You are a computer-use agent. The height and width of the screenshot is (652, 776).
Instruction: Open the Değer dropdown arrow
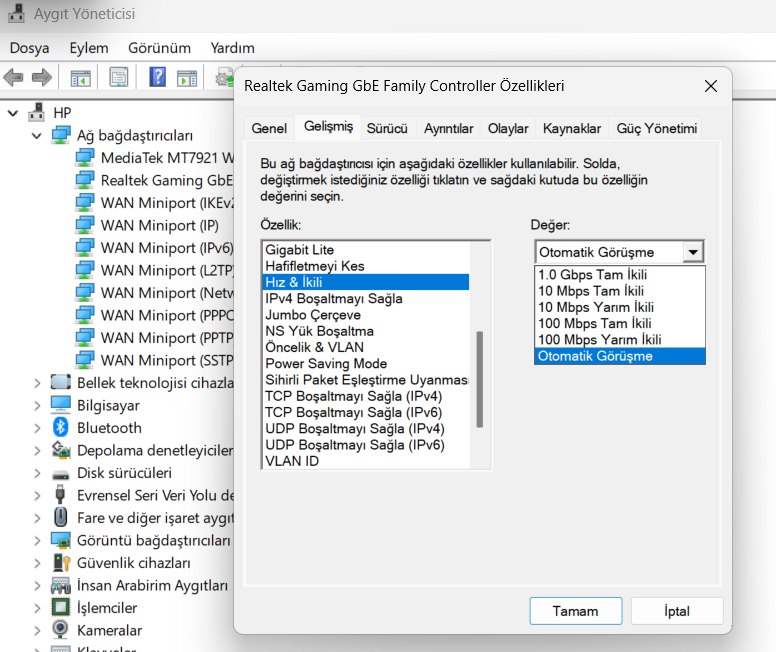[x=693, y=252]
